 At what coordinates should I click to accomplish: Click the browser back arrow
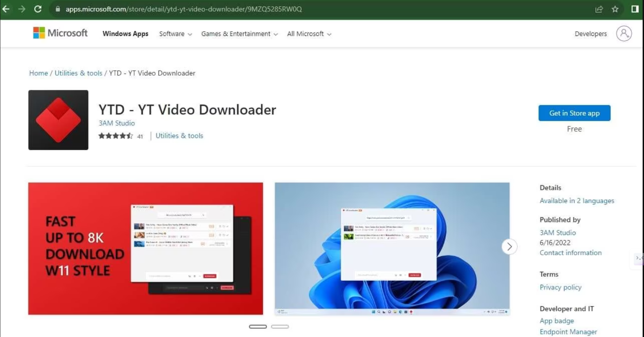pos(6,9)
